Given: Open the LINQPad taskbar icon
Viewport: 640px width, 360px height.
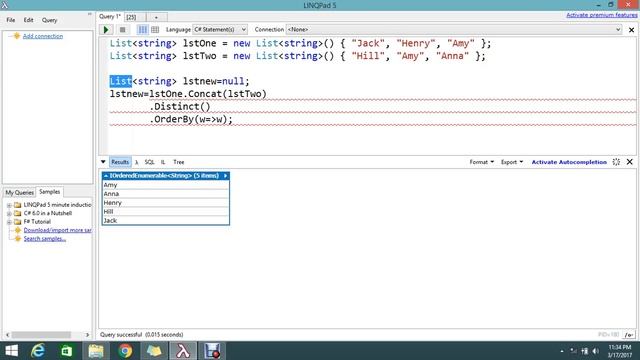Looking at the screenshot, I should click(183, 351).
